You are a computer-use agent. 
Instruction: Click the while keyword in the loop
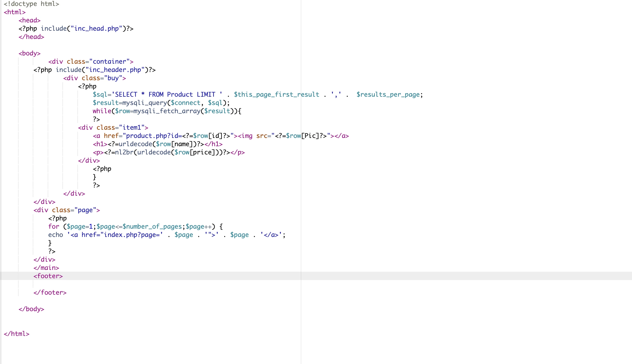pyautogui.click(x=102, y=111)
